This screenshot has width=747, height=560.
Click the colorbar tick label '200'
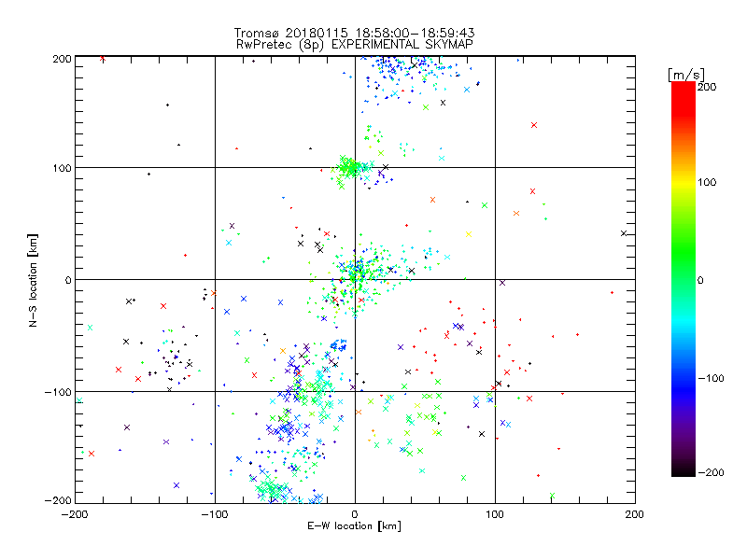coord(708,87)
